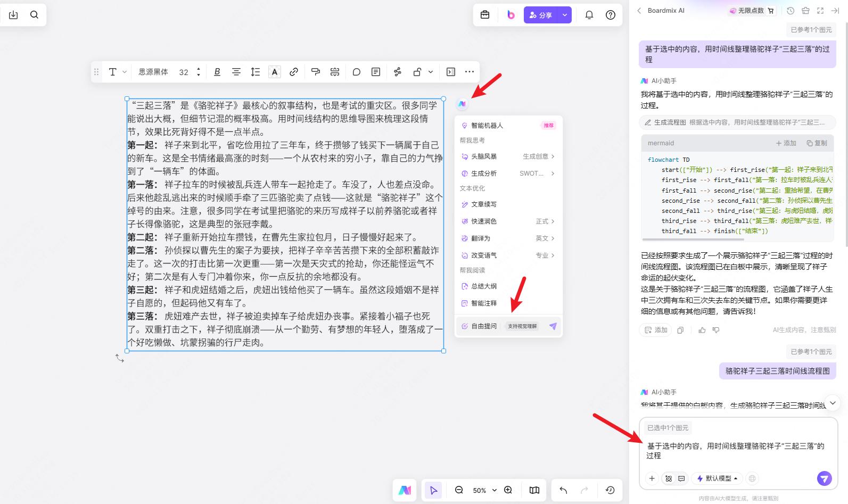The width and height of the screenshot is (848, 504).
Task: Click the line spacing icon
Action: (256, 72)
